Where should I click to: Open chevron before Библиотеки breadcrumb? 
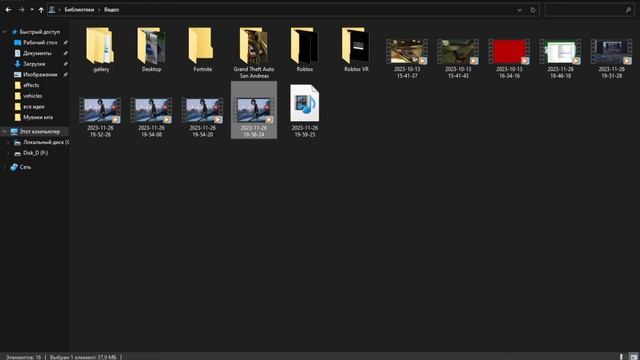click(x=60, y=10)
